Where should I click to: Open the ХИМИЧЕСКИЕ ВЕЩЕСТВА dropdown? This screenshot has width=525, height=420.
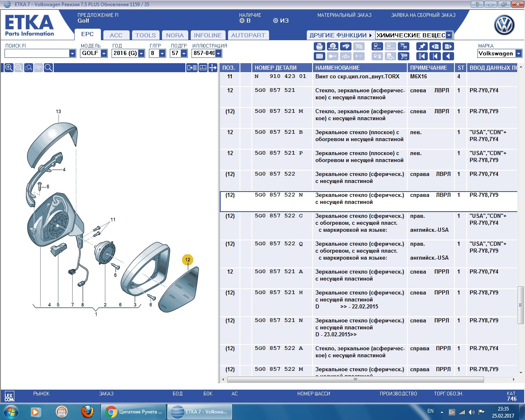449,35
